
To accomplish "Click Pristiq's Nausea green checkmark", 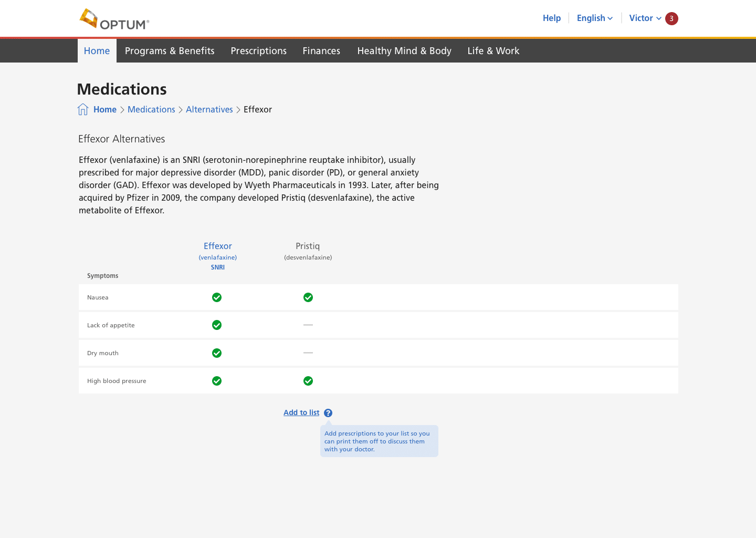I will pos(308,297).
